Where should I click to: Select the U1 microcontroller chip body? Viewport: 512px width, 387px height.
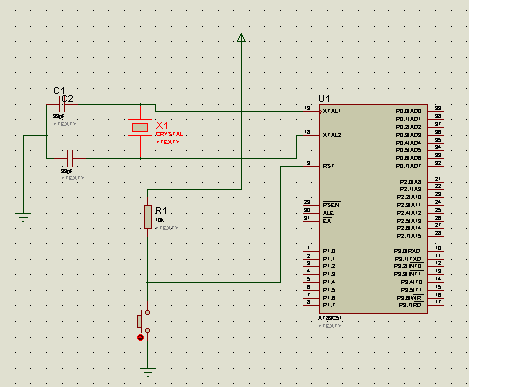tap(373, 209)
